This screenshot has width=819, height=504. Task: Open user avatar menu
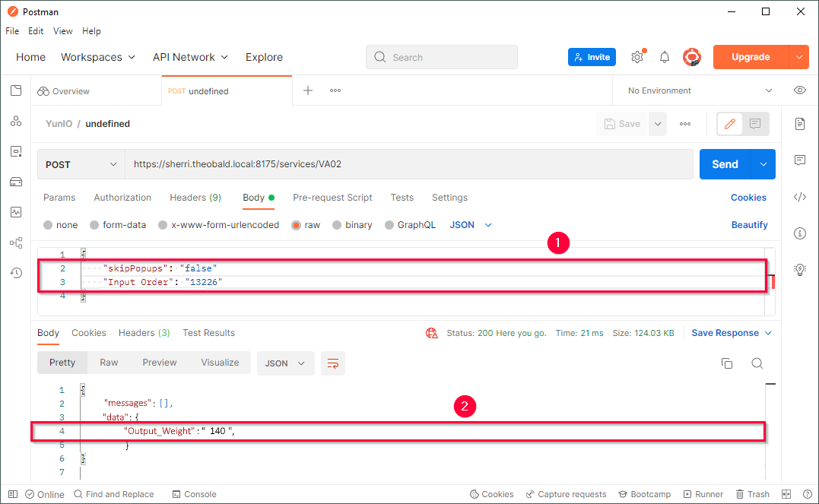pos(692,57)
